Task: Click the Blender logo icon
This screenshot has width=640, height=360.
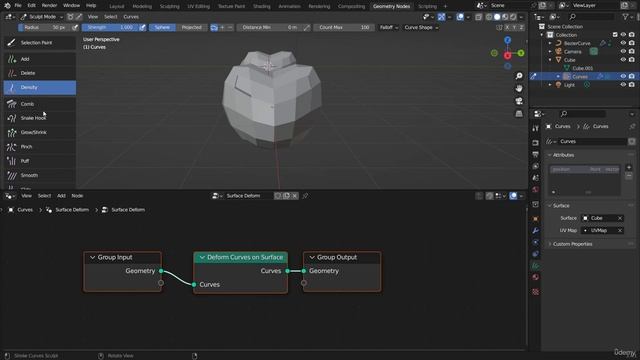Action: 7,6
